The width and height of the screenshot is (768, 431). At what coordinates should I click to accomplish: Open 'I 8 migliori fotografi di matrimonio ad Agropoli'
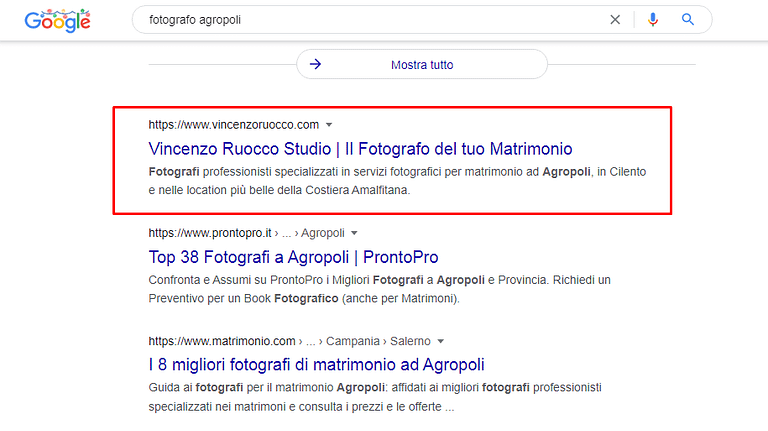coord(316,365)
